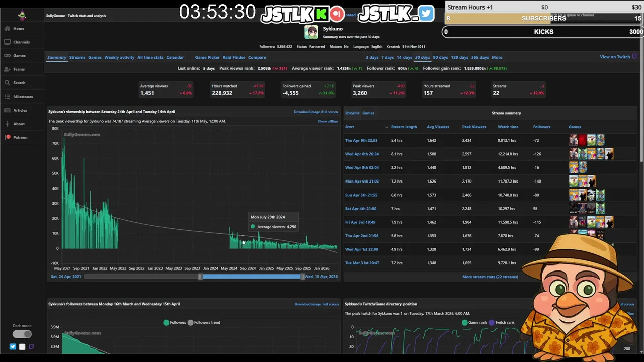Switch to Summary tab
The width and height of the screenshot is (644, 362).
pyautogui.click(x=57, y=57)
